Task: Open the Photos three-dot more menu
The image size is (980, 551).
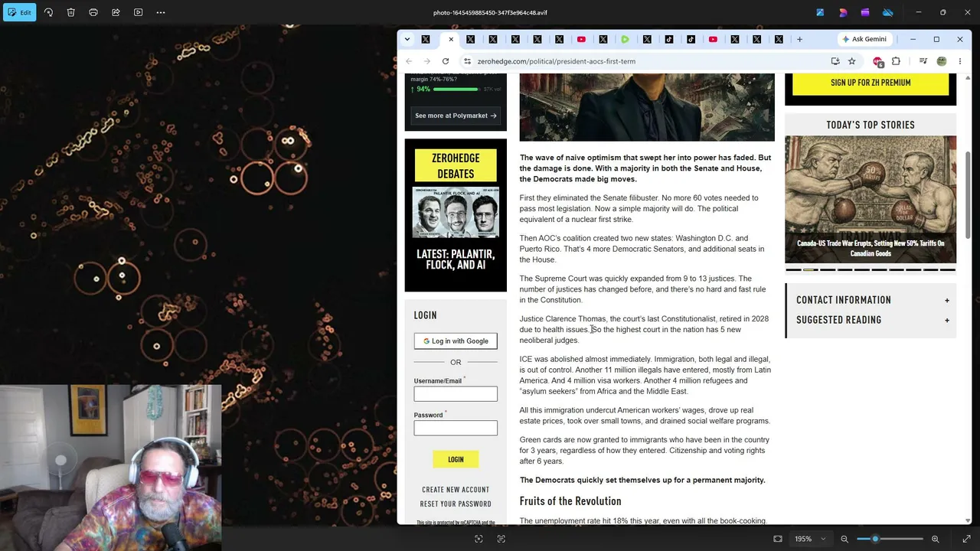Action: [161, 12]
